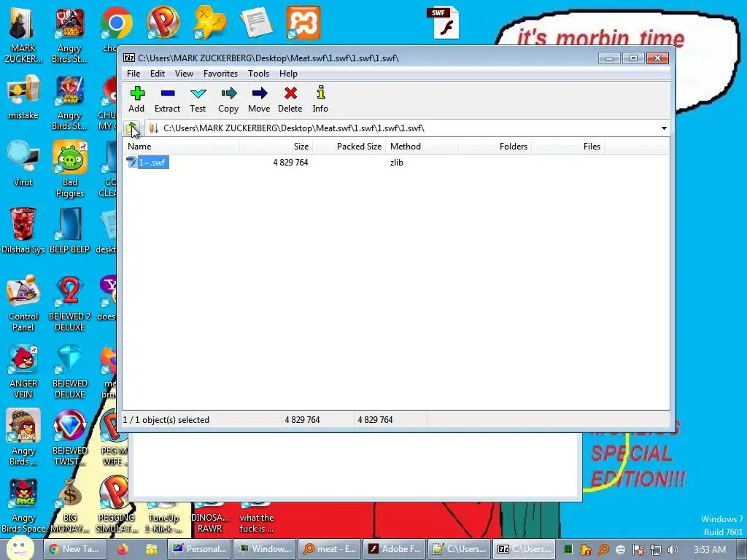Click the zlib method cell
Screen dimensions: 747x560
pos(396,163)
